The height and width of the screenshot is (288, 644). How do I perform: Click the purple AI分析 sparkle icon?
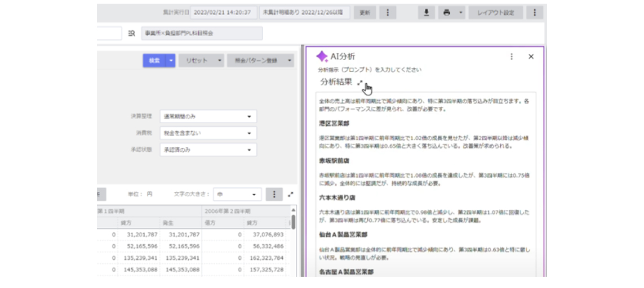(322, 57)
